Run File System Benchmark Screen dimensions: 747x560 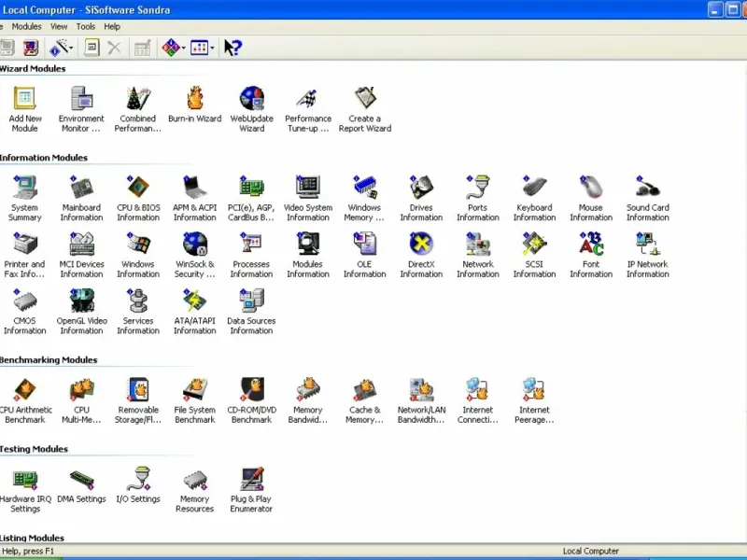click(x=195, y=400)
